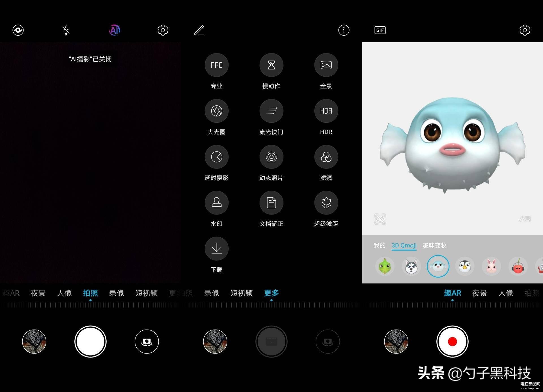Screen dimensions: 543x392
Task: Open the download more modes icon
Action: coord(217,249)
